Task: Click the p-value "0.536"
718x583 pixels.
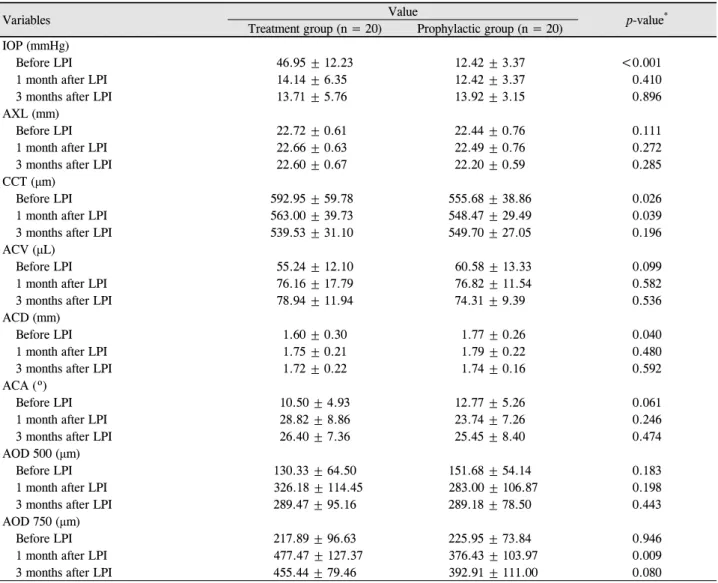Action: 647,300
